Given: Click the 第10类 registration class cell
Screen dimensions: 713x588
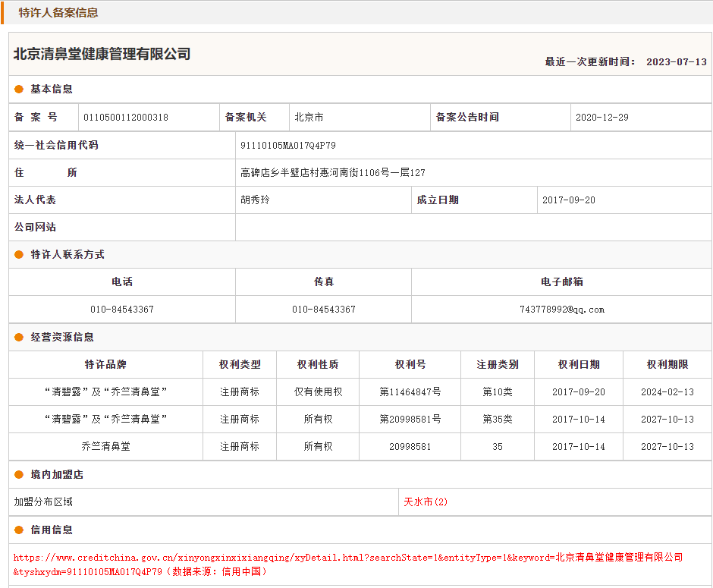Looking at the screenshot, I should click(497, 392).
